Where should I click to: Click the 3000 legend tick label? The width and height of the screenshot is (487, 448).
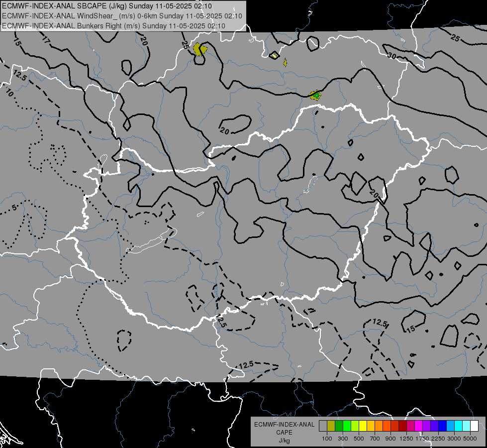click(x=454, y=439)
